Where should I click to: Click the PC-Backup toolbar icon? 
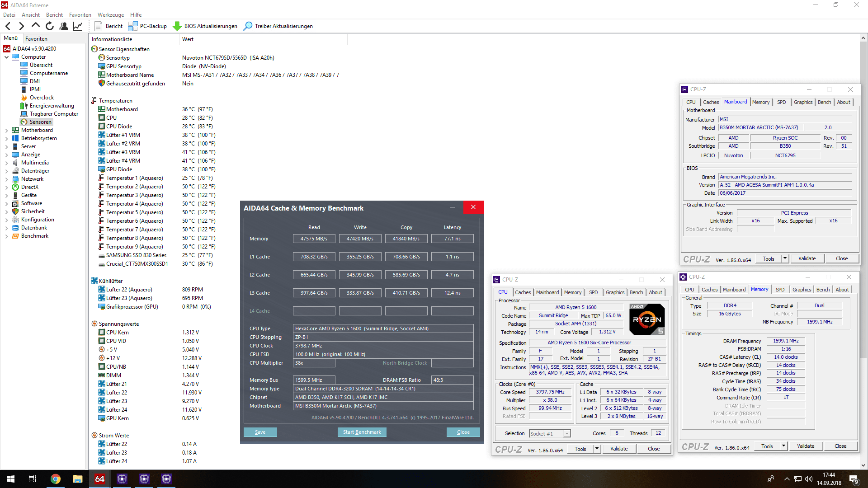(133, 26)
